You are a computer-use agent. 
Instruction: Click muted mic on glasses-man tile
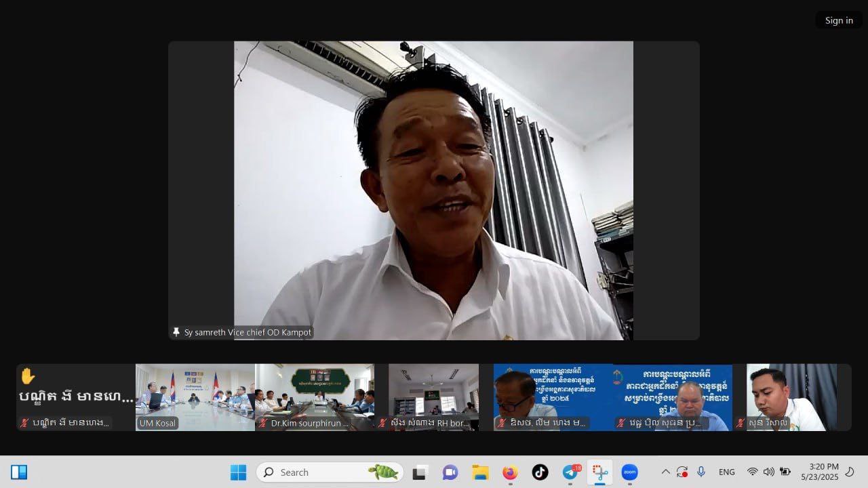click(502, 423)
